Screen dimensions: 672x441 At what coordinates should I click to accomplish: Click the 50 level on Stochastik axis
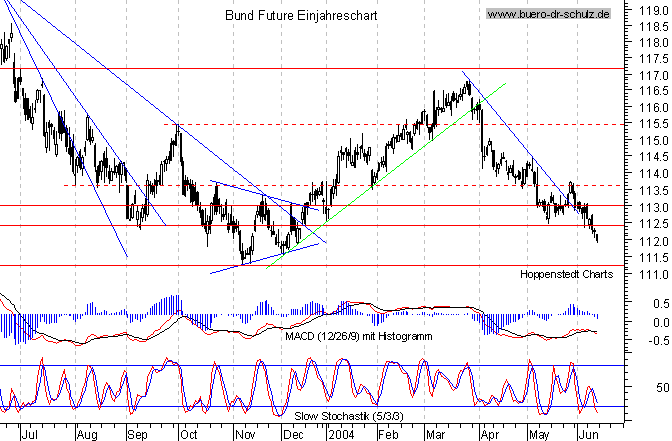[659, 386]
